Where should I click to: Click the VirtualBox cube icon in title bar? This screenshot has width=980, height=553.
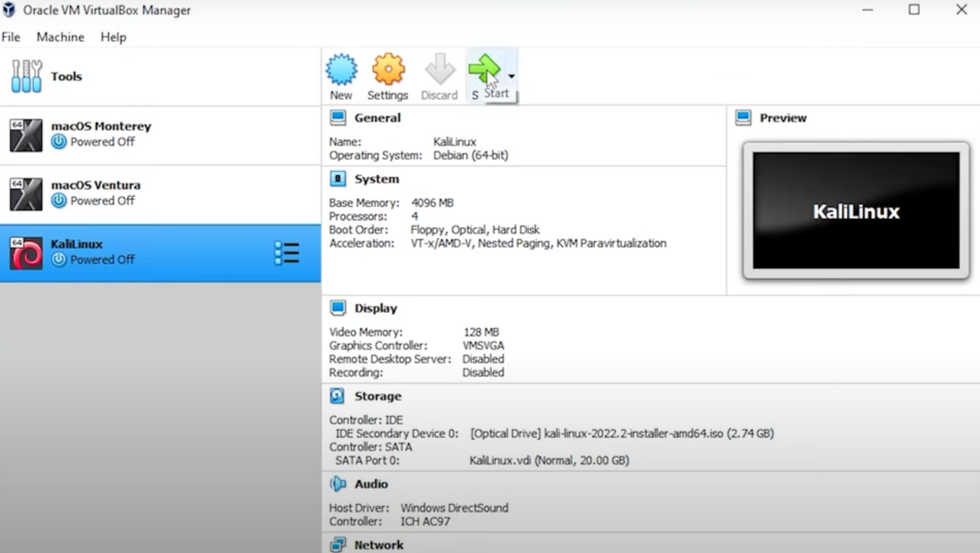[9, 10]
